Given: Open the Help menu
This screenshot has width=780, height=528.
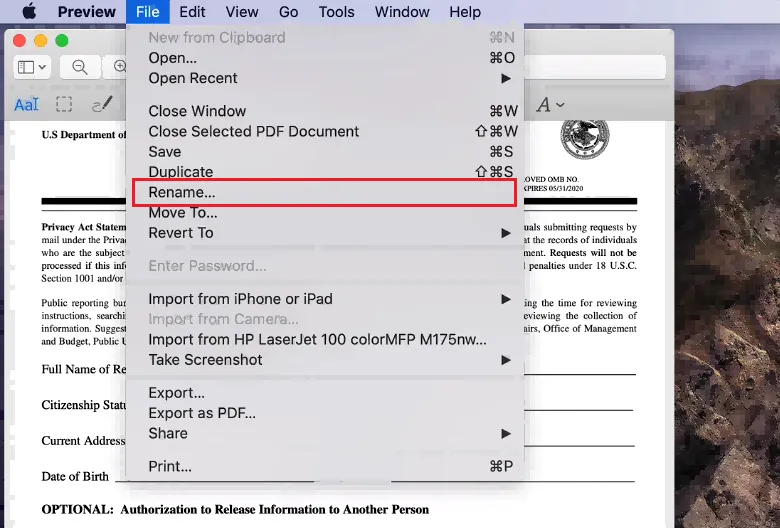Looking at the screenshot, I should click(x=465, y=11).
